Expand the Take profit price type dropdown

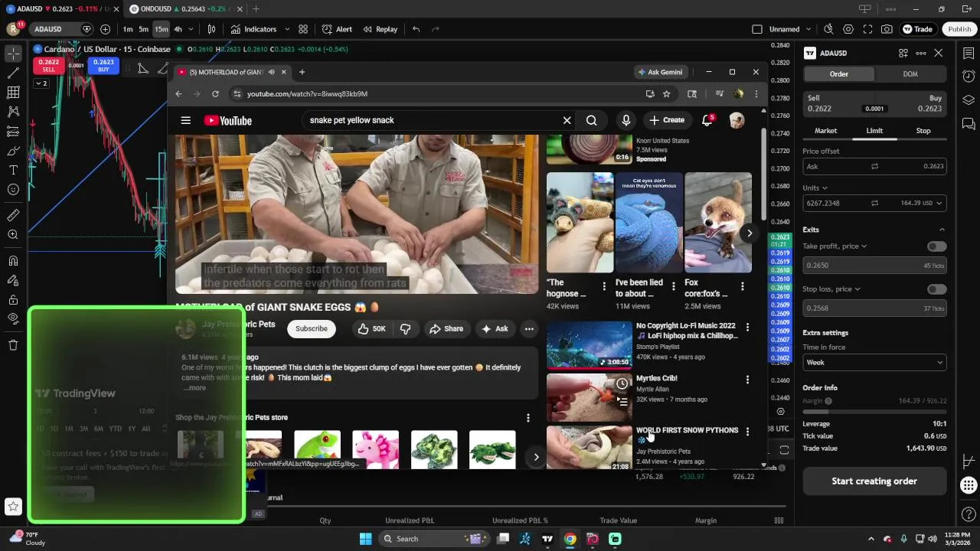point(835,246)
